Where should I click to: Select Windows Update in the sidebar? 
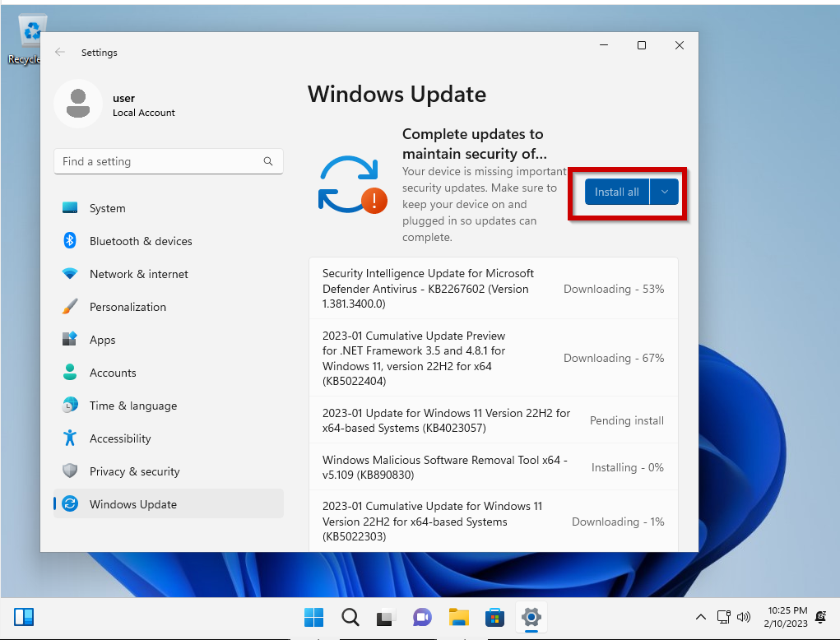click(x=169, y=504)
